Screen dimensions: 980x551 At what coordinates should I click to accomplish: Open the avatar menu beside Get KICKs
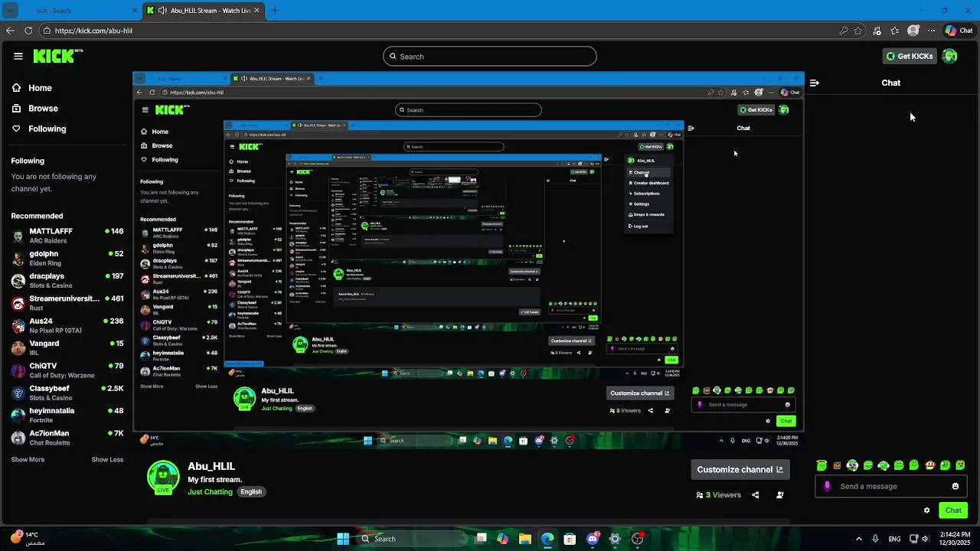(949, 56)
